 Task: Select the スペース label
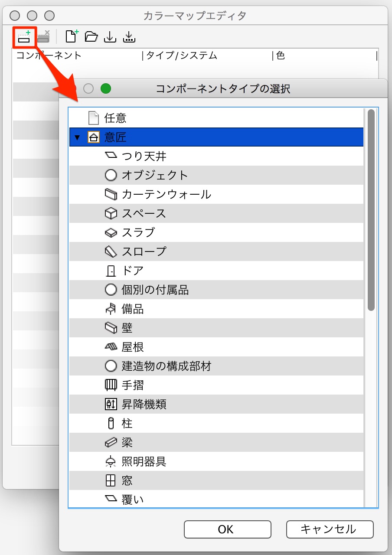[x=144, y=213]
